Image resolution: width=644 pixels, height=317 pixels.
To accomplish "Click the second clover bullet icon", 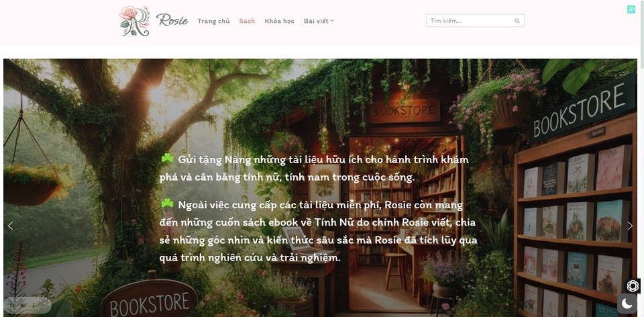I will [167, 203].
